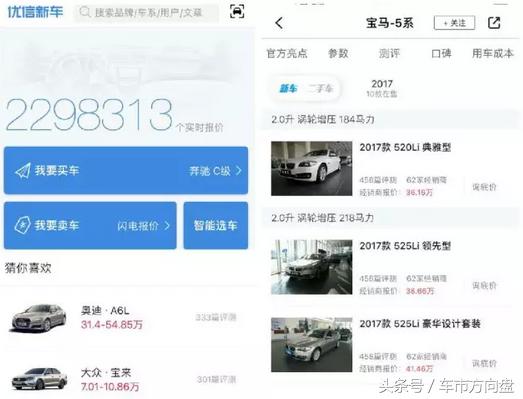This screenshot has width=523, height=399.
Task: Click the title 2017款 520Li 典雅型
Action: (x=405, y=147)
